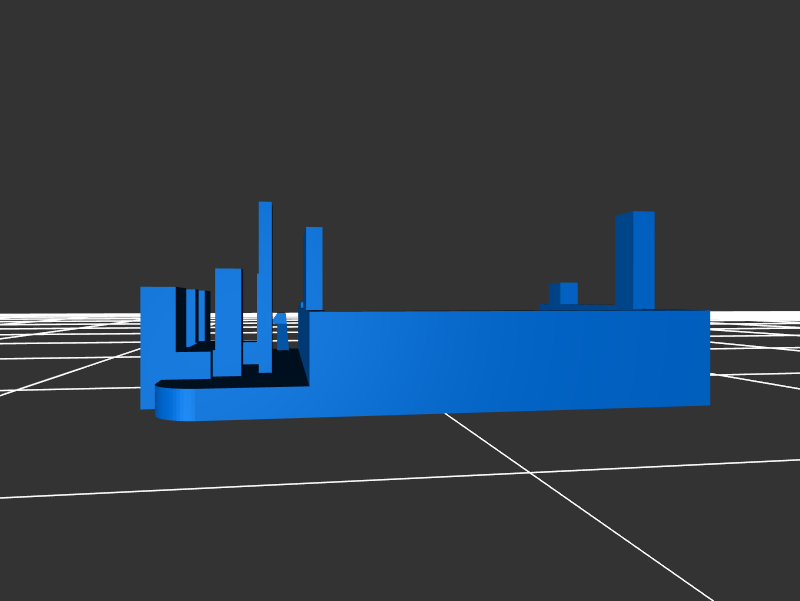
Task: Select the darker side face of the right pillar
Action: coord(624,260)
